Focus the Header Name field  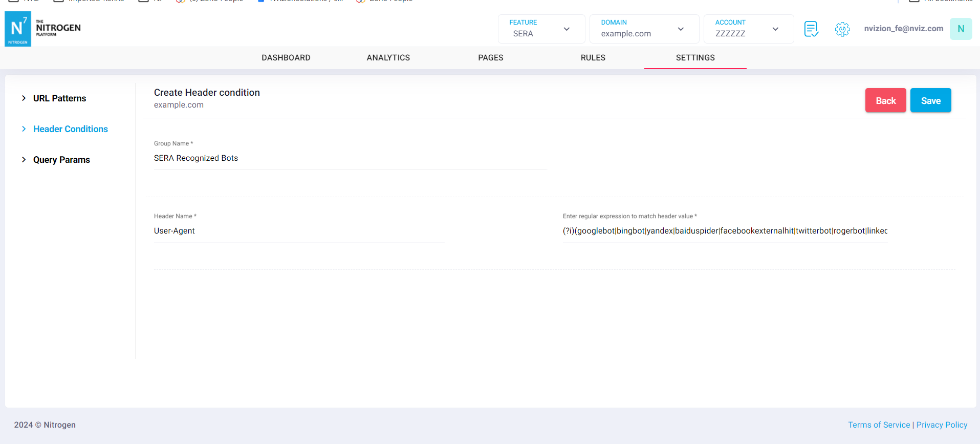299,231
